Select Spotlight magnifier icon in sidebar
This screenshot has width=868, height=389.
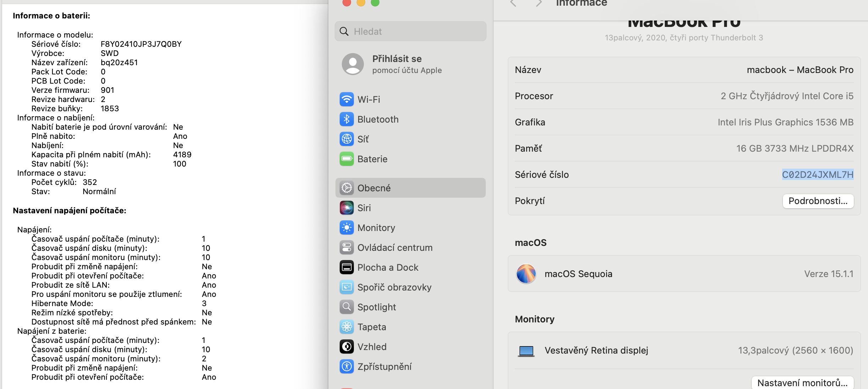[346, 307]
